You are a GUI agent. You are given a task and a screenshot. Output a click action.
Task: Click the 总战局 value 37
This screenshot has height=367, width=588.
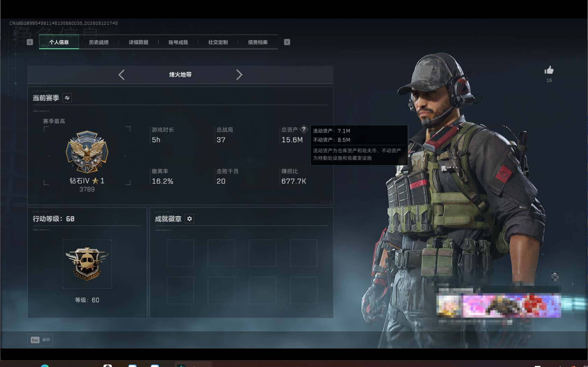[221, 140]
